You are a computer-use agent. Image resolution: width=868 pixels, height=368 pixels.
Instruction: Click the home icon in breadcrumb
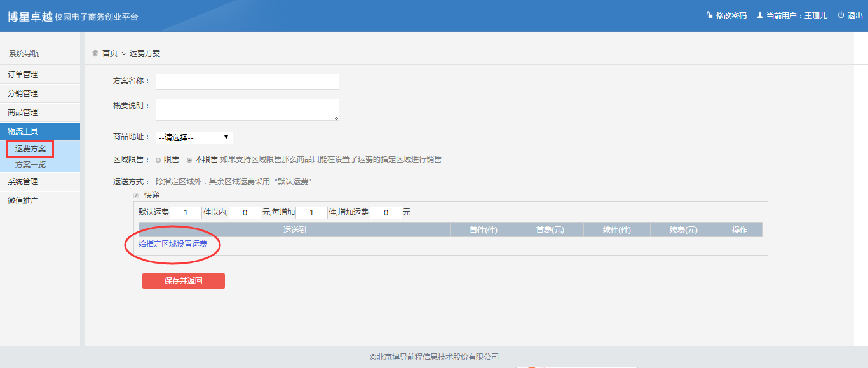(x=95, y=53)
